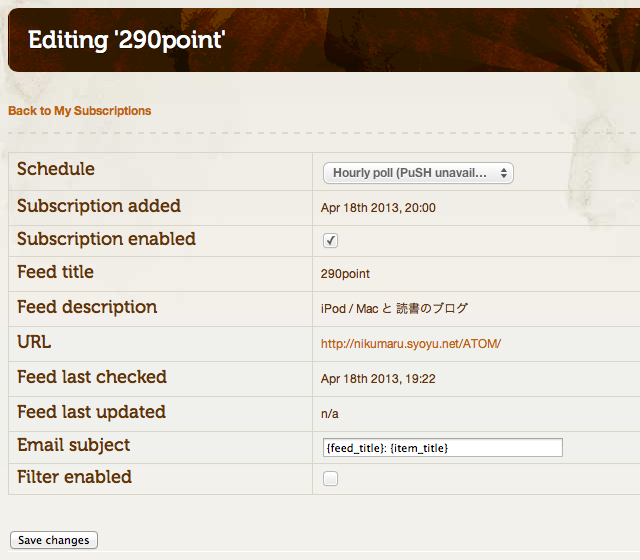The width and height of the screenshot is (640, 560).
Task: Click the Schedule row label
Action: pyautogui.click(x=56, y=169)
